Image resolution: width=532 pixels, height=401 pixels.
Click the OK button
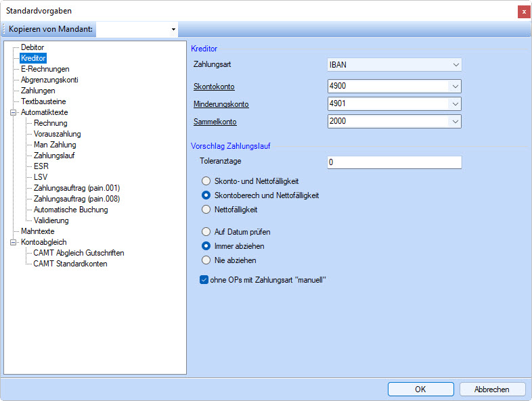tap(420, 389)
